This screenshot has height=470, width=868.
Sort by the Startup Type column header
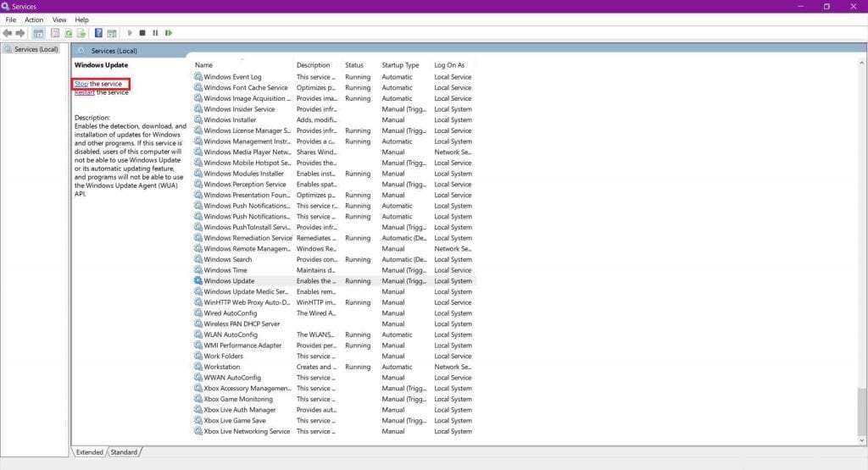coord(400,65)
